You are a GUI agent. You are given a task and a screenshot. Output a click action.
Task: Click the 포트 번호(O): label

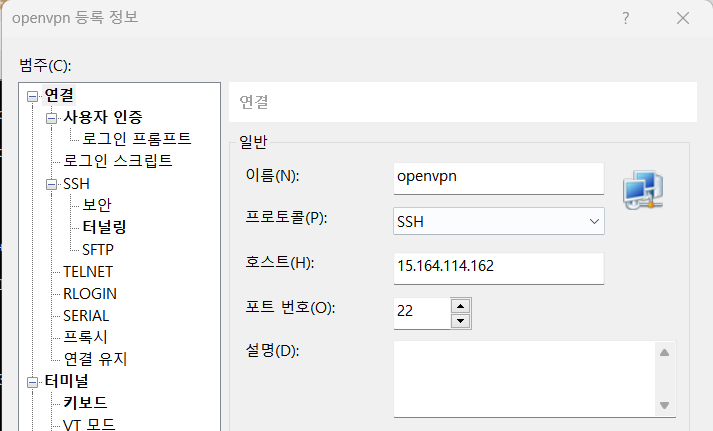290,307
